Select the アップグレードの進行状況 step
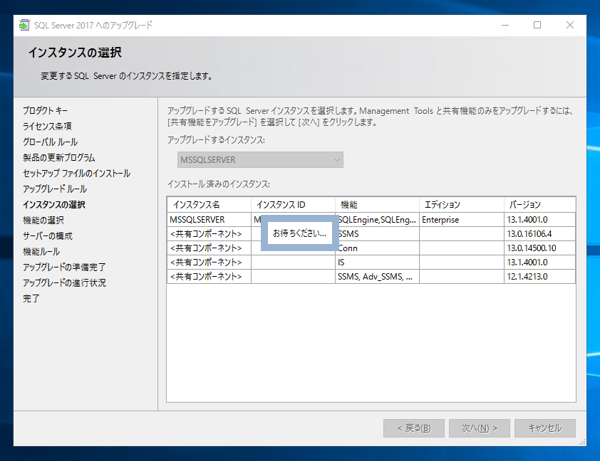Viewport: 600px width, 461px height. [x=64, y=283]
